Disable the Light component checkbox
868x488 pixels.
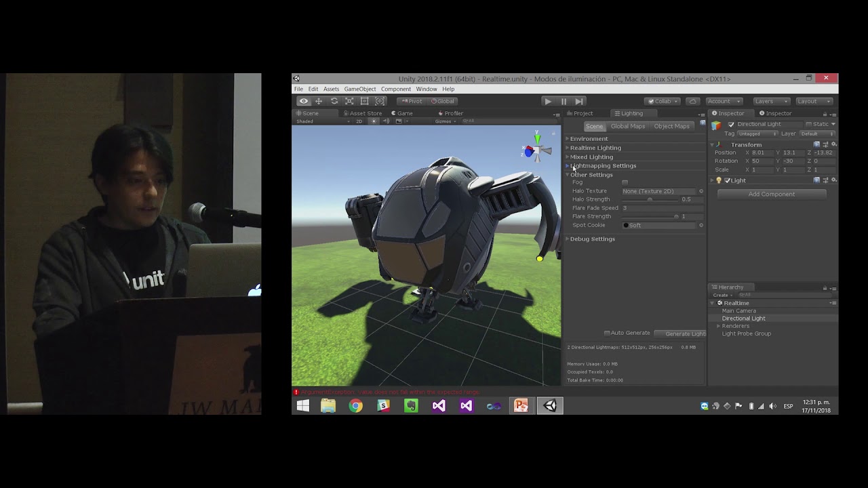(x=728, y=180)
